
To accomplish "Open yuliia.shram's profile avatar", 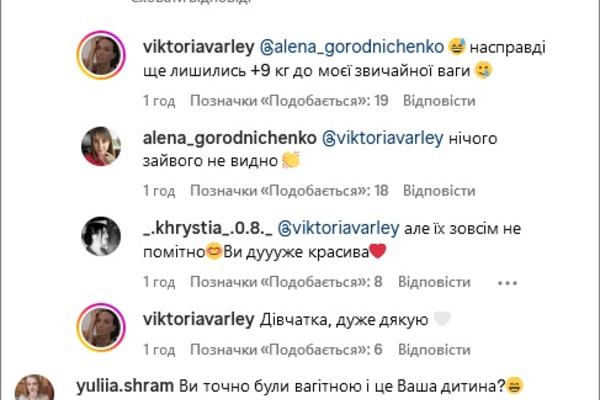I will coord(34,388).
